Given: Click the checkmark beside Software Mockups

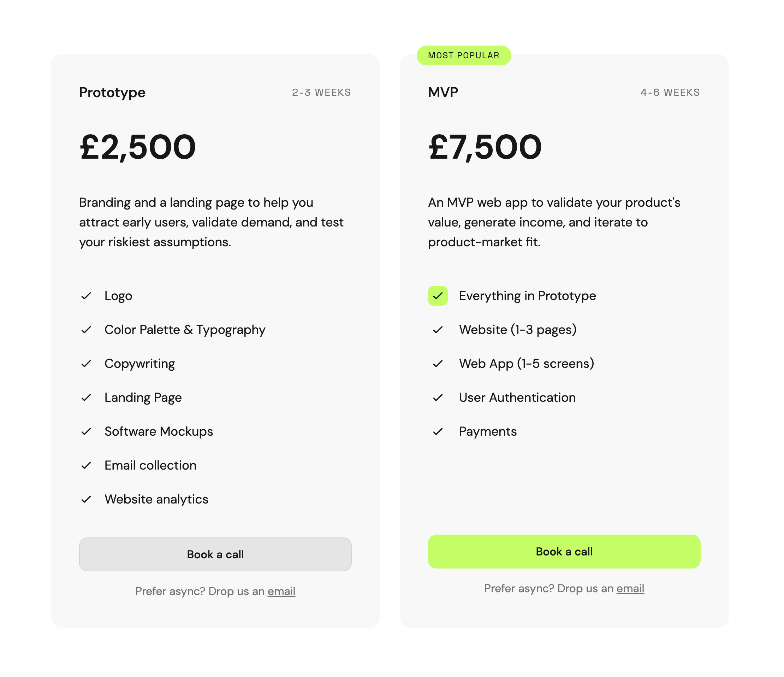Looking at the screenshot, I should (x=86, y=431).
